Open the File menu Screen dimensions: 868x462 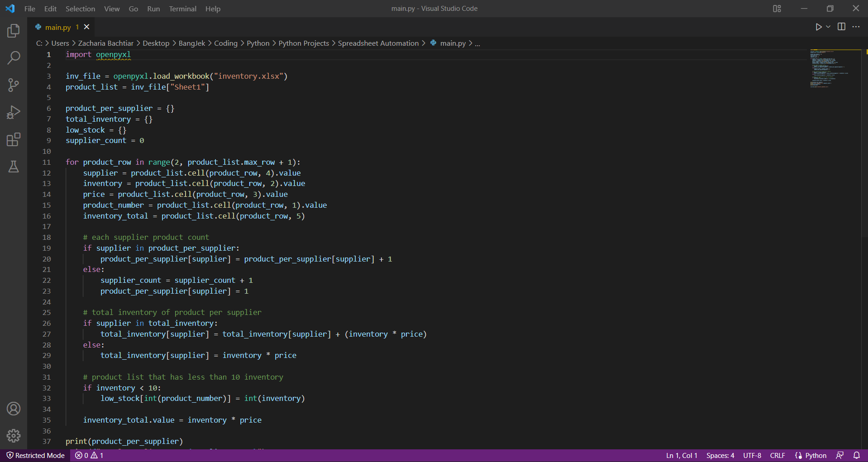[29, 9]
